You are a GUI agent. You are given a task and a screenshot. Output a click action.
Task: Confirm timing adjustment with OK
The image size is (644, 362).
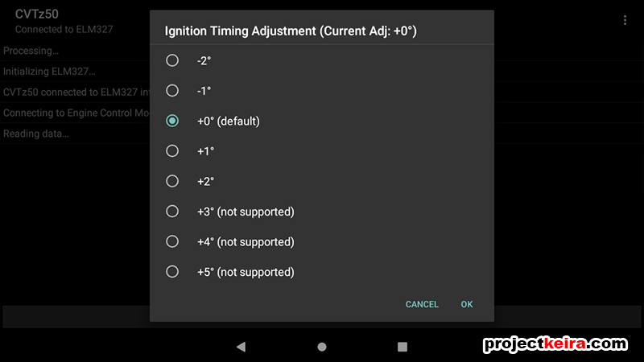(x=467, y=304)
